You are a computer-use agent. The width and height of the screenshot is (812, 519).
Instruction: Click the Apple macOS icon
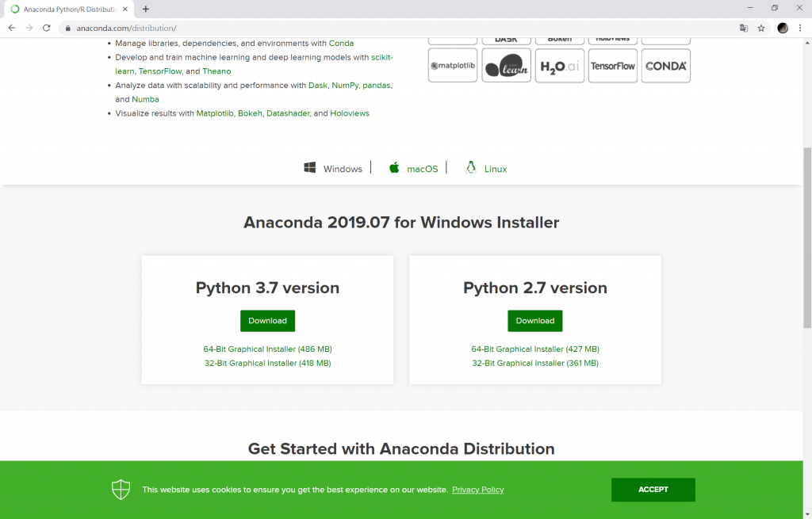(x=394, y=167)
